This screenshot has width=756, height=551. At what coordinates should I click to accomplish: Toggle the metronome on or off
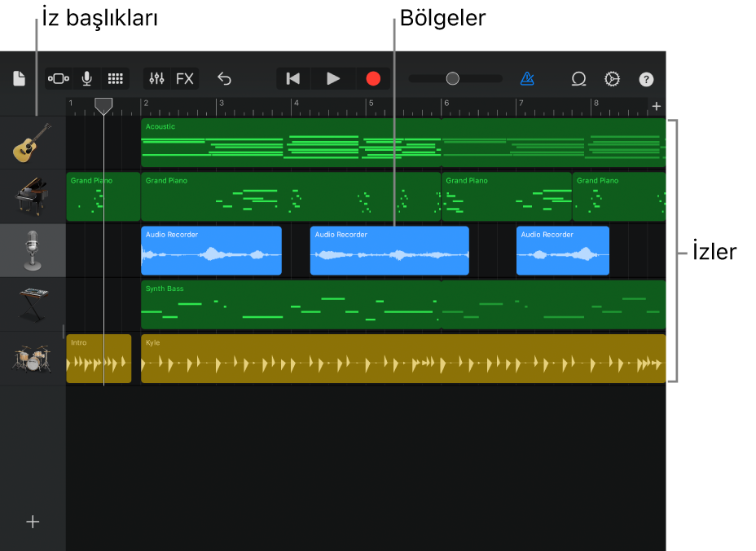(x=528, y=78)
